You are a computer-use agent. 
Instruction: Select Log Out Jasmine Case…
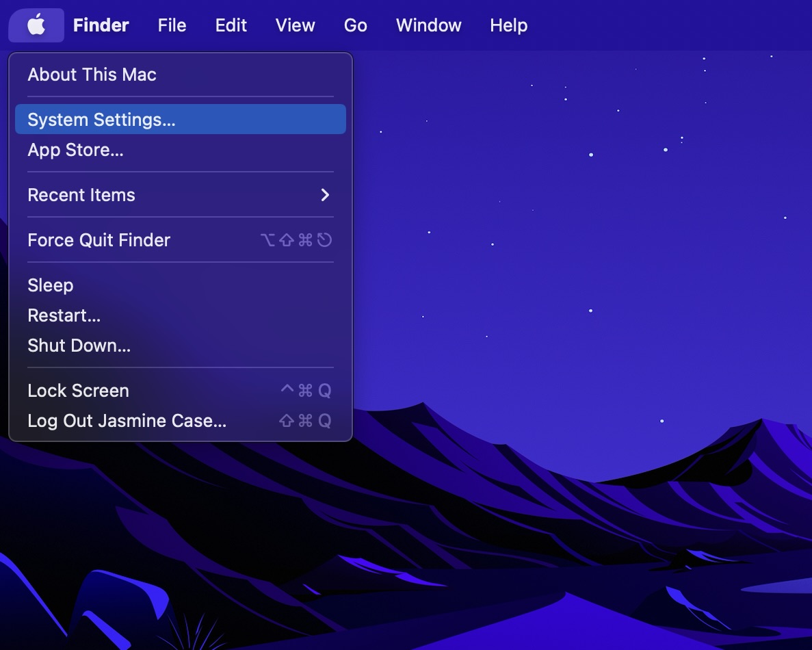pyautogui.click(x=180, y=421)
